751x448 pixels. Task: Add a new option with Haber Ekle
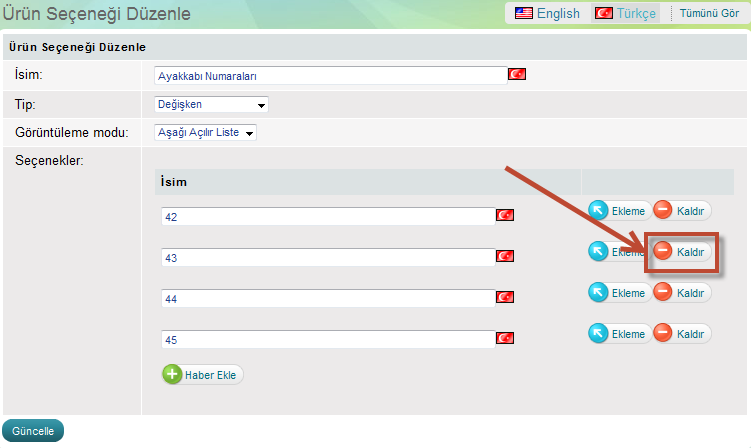coord(203,375)
